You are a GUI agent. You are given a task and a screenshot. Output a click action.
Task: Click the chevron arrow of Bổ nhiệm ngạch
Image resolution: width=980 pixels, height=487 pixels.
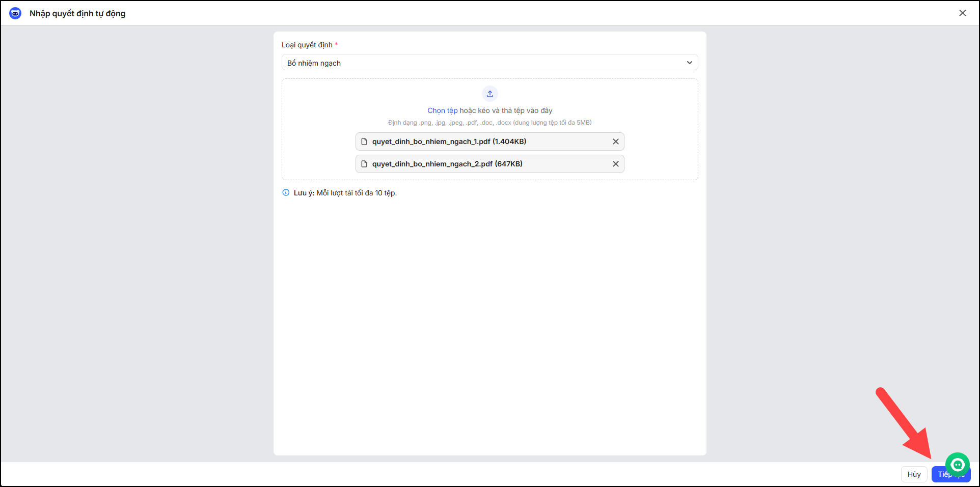pyautogui.click(x=689, y=63)
